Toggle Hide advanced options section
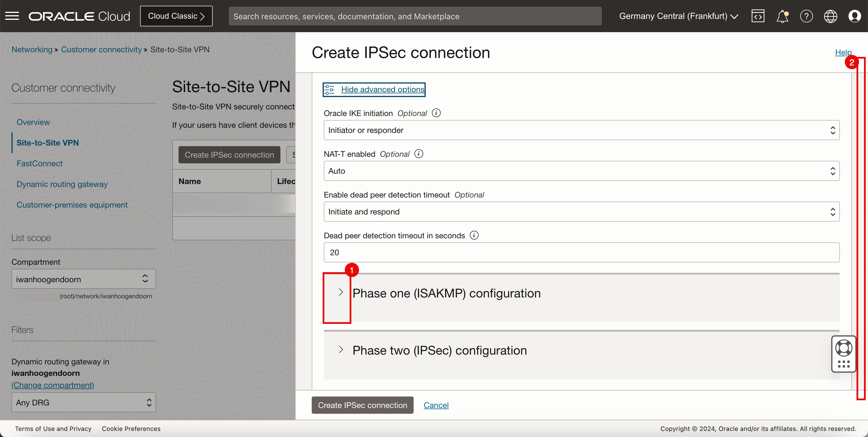Viewport: 868px width, 437px height. click(374, 89)
